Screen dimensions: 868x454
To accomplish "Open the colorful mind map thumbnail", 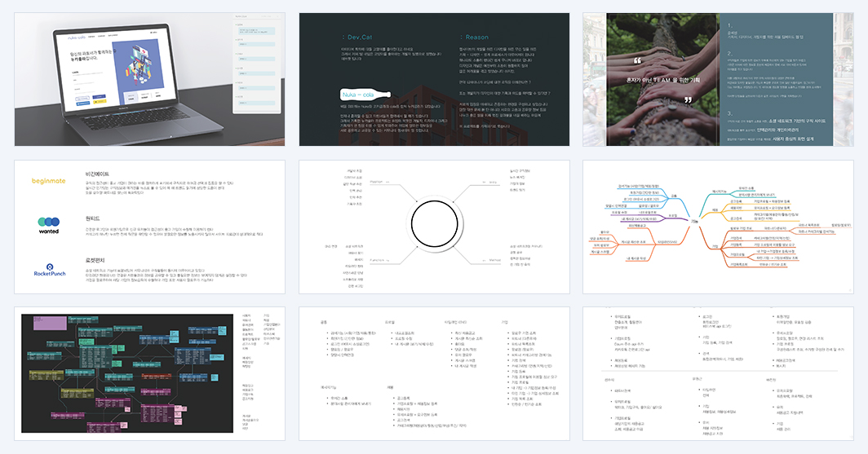I will point(718,227).
